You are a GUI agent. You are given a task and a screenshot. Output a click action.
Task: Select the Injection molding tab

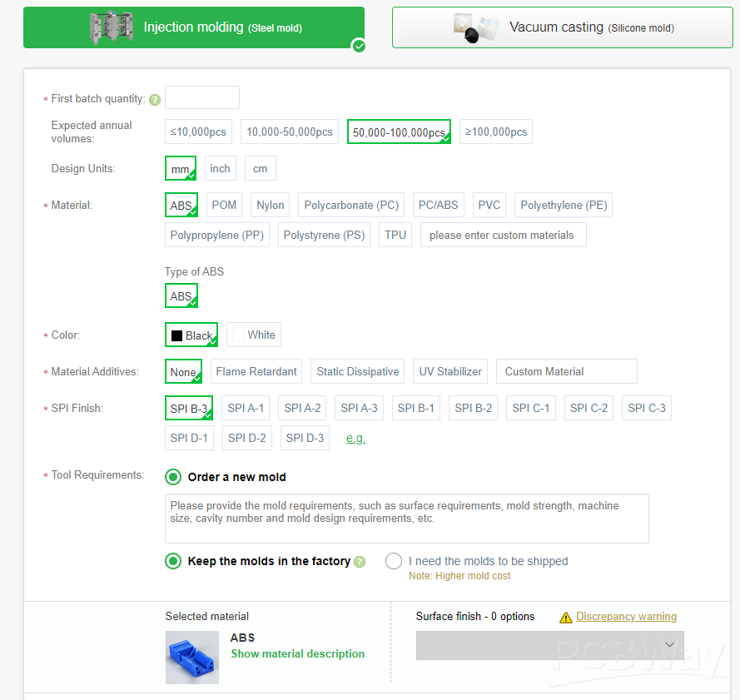194,27
